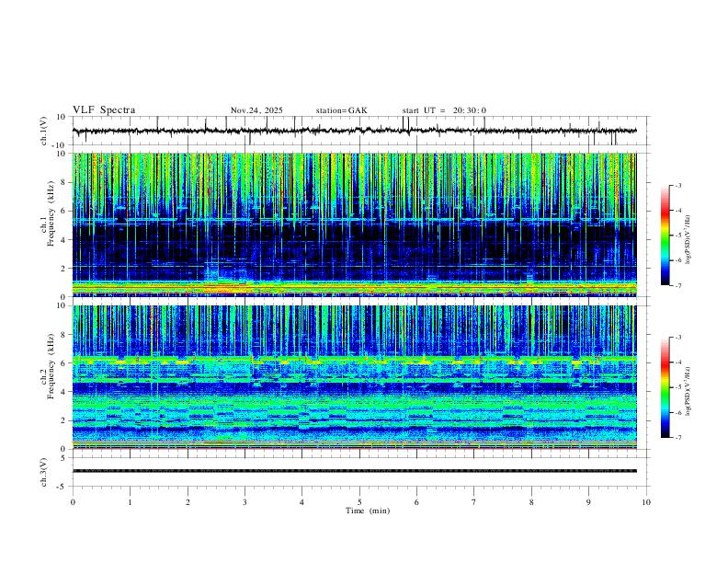Click the ch.1 black waveform trace
This screenshot has height=563, width=728.
(354, 131)
